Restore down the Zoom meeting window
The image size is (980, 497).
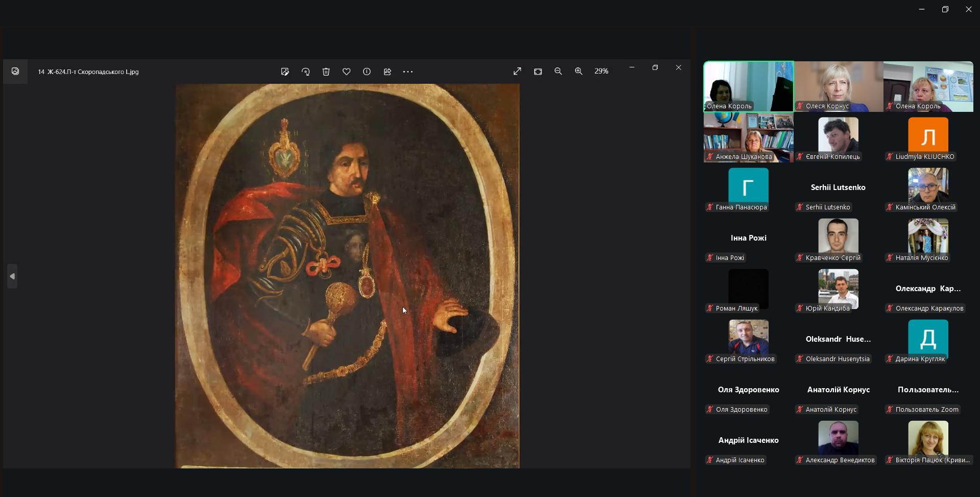[x=945, y=9]
